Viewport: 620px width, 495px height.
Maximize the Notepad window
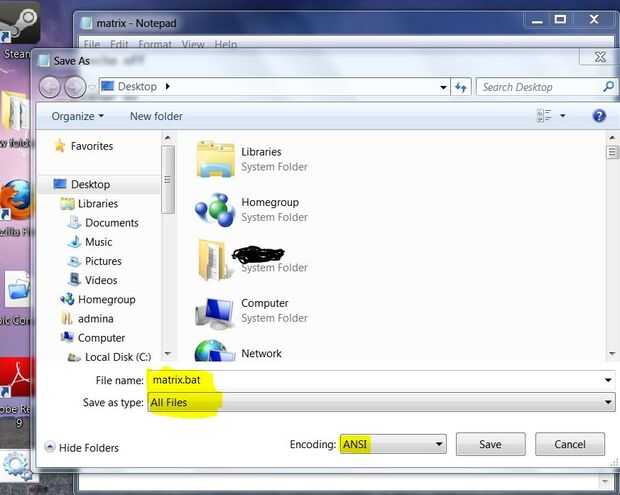click(560, 19)
